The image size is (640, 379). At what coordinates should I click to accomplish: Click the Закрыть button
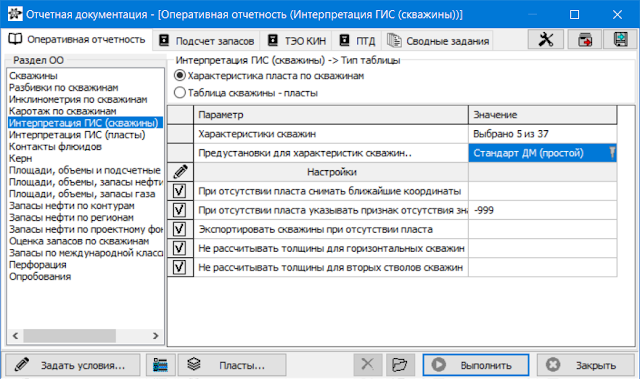tap(586, 365)
